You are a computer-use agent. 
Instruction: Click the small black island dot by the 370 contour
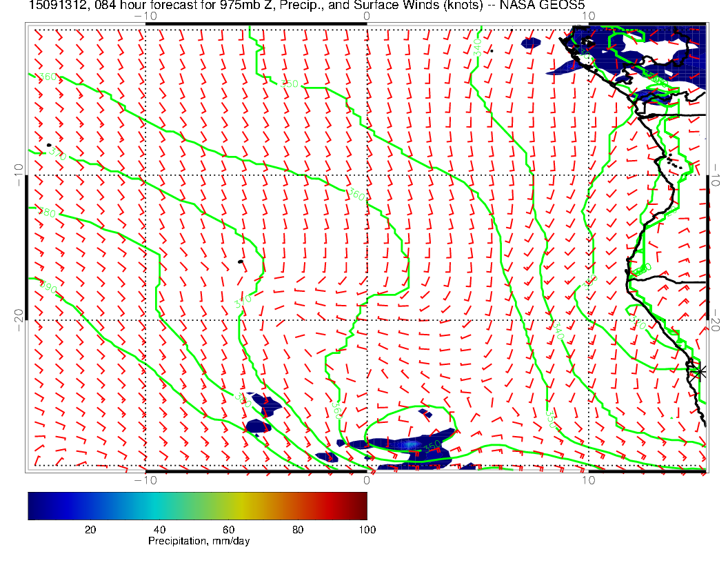[49, 146]
